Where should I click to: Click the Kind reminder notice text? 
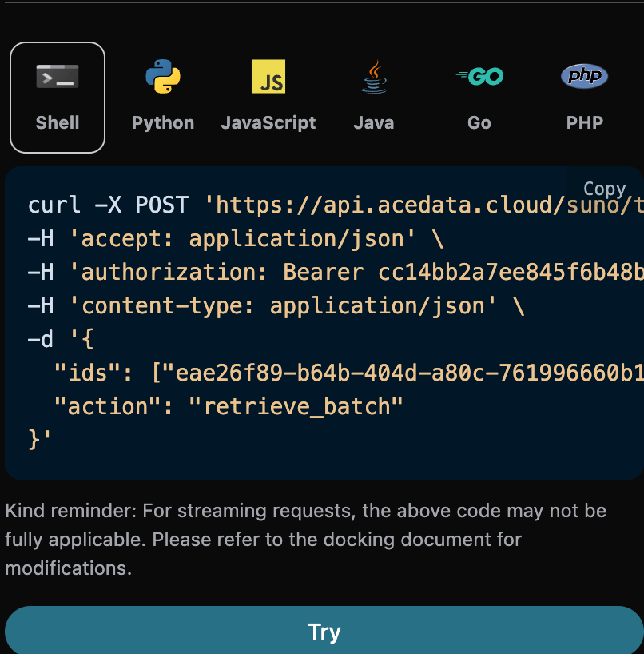coord(305,539)
